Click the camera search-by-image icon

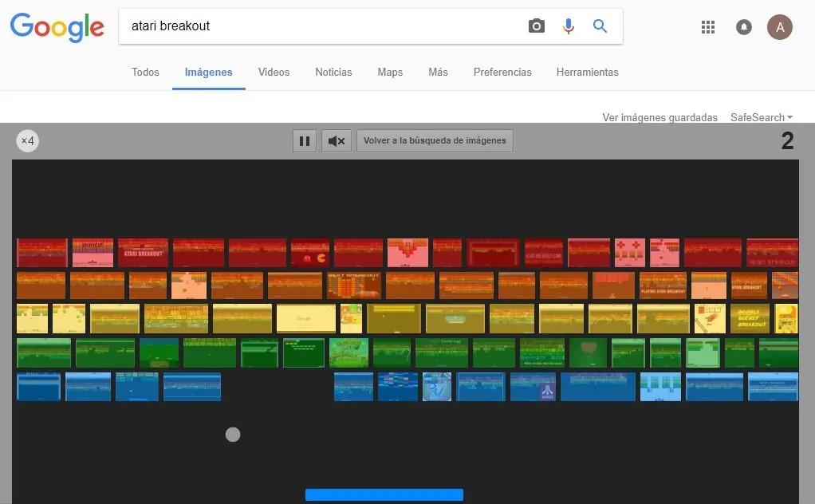pos(536,26)
